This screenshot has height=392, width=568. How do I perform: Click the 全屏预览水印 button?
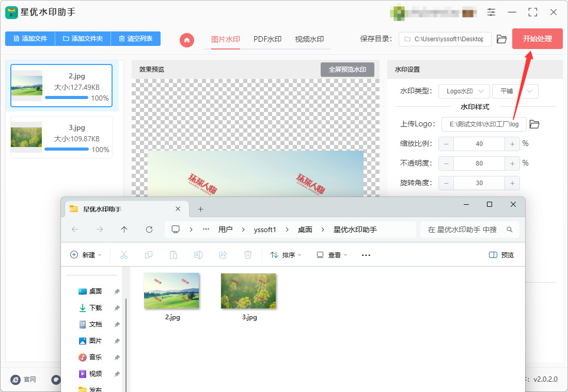(x=348, y=70)
